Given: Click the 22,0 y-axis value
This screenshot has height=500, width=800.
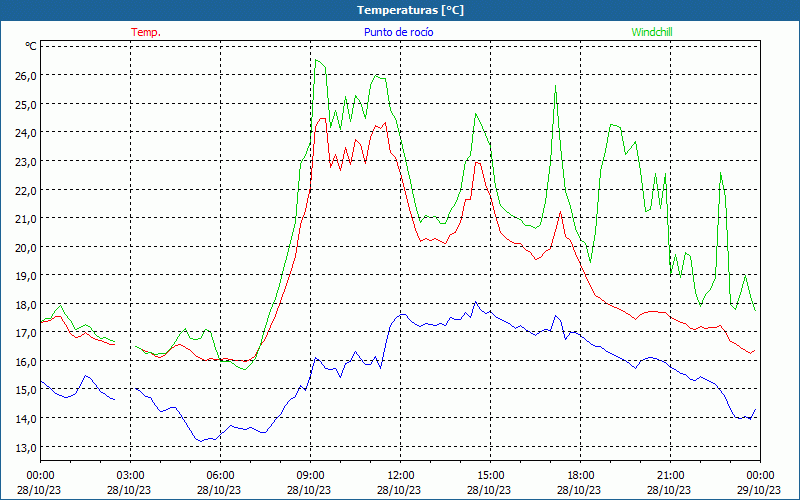Looking at the screenshot, I should (26, 190).
